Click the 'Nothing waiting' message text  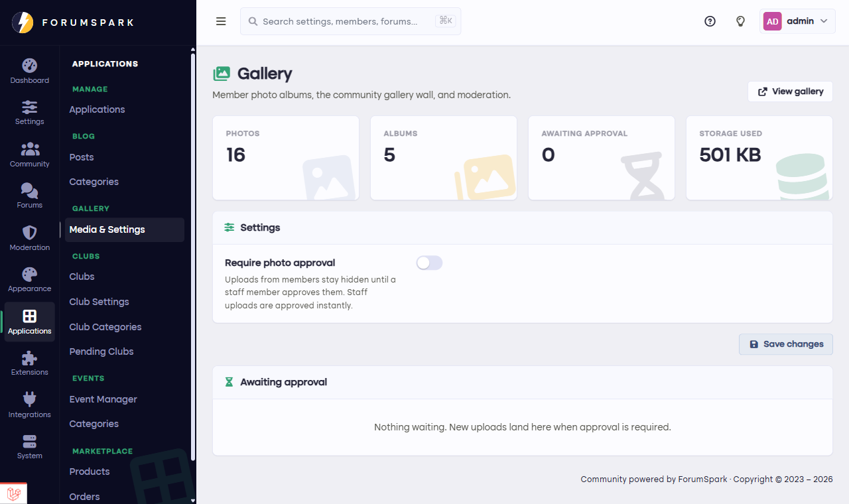click(x=523, y=427)
